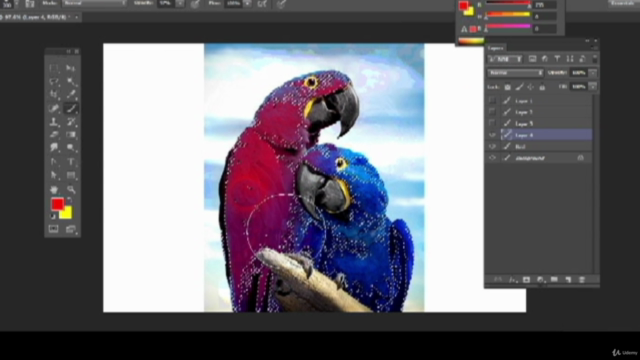This screenshot has height=360, width=640.
Task: Click the add layer mask icon
Action: [x=526, y=280]
